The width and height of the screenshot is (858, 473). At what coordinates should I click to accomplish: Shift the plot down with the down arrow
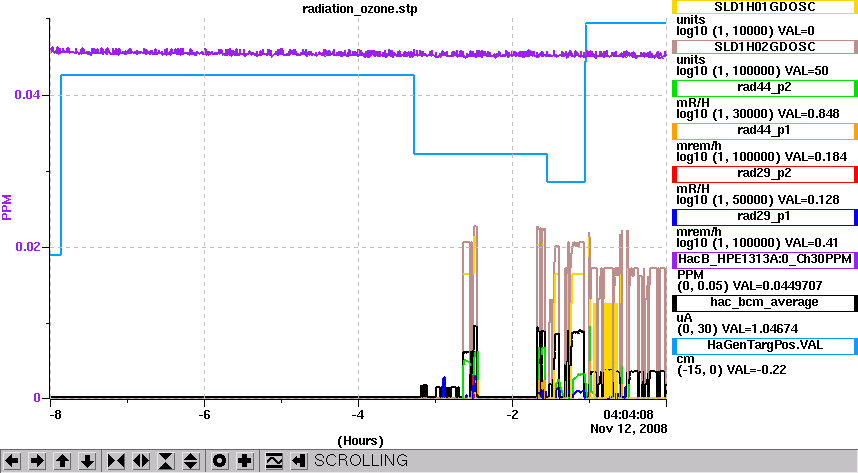(x=88, y=461)
